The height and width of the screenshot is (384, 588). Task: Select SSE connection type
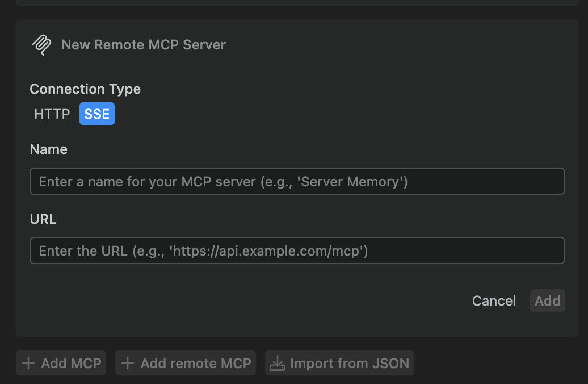pyautogui.click(x=96, y=114)
